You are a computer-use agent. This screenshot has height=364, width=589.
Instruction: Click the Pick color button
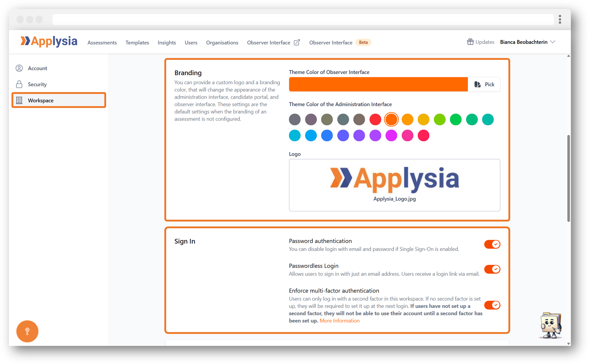point(484,84)
